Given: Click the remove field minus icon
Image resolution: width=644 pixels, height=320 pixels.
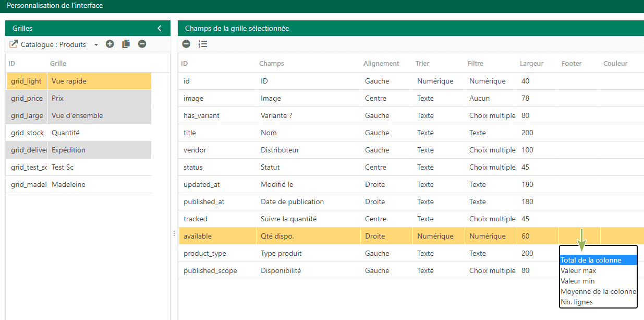Looking at the screenshot, I should [186, 44].
